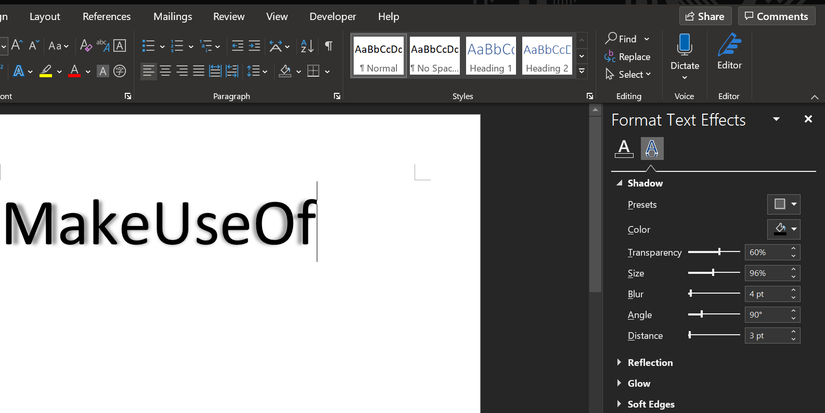Open the Styles pane launcher
The height and width of the screenshot is (413, 825).
click(x=589, y=96)
